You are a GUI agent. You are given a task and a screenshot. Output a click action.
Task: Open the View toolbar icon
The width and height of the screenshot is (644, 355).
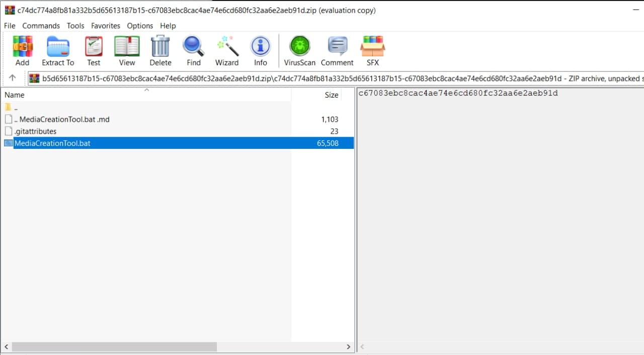(127, 51)
